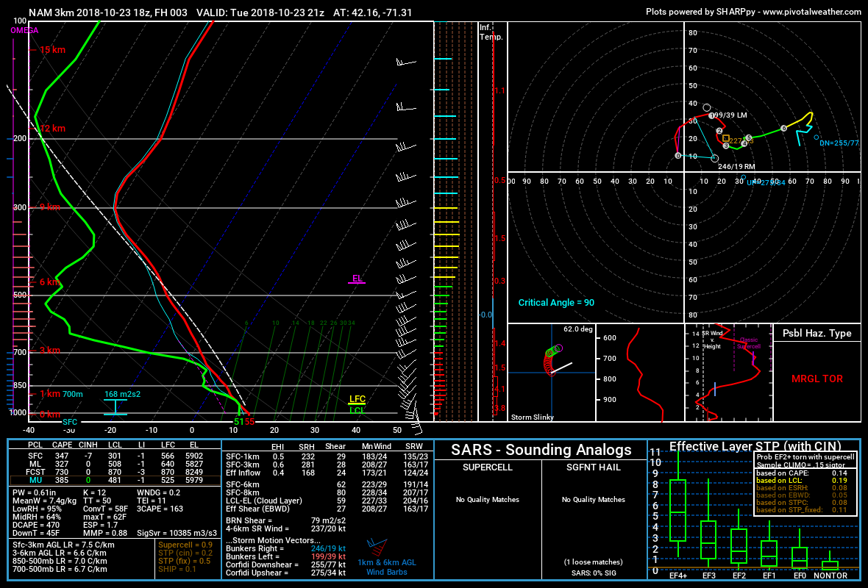
Task: Click the 'PW = 0.61in' value
Action: [x=35, y=492]
